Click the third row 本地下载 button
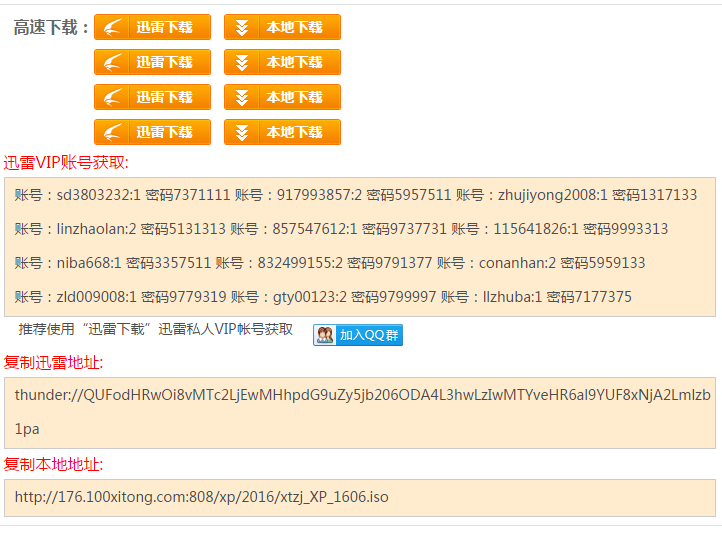Screen dimensions: 722x544 pos(282,97)
